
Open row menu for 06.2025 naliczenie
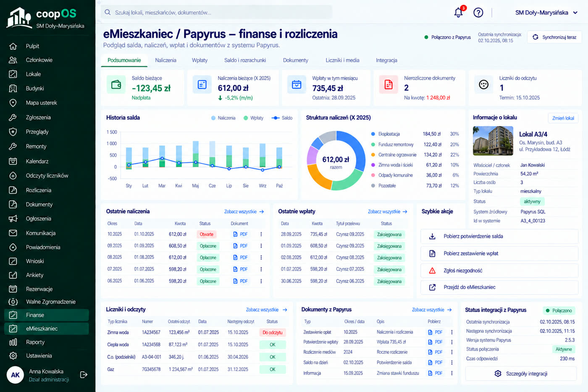click(x=261, y=282)
